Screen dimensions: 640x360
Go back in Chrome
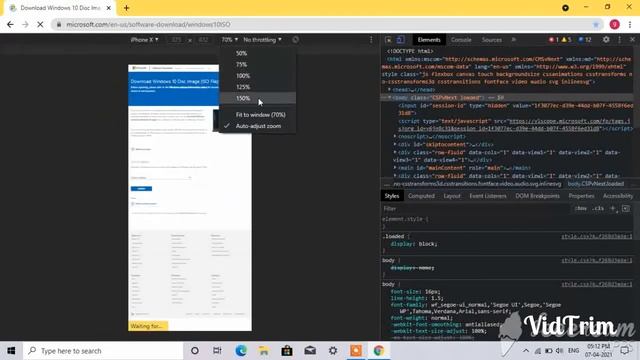pos(10,24)
